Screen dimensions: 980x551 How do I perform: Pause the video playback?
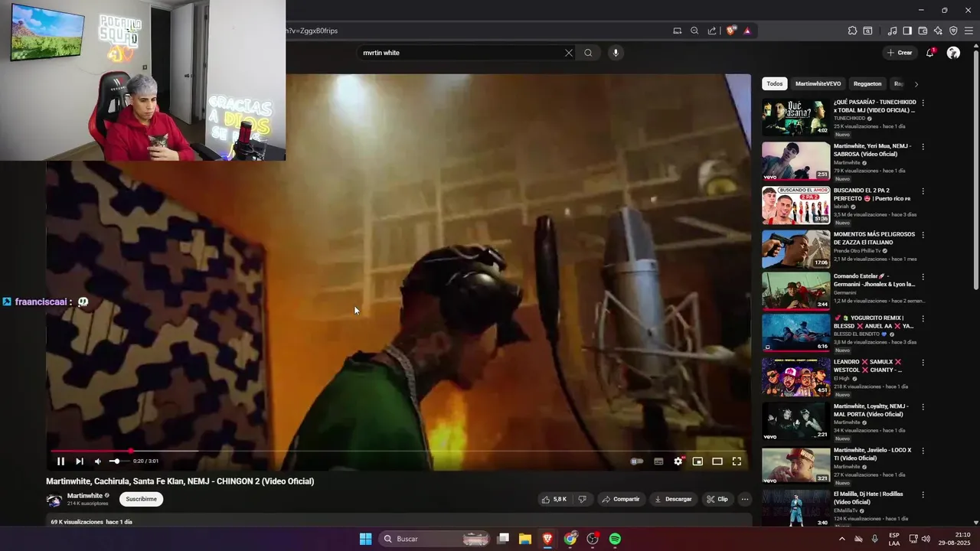(x=60, y=461)
